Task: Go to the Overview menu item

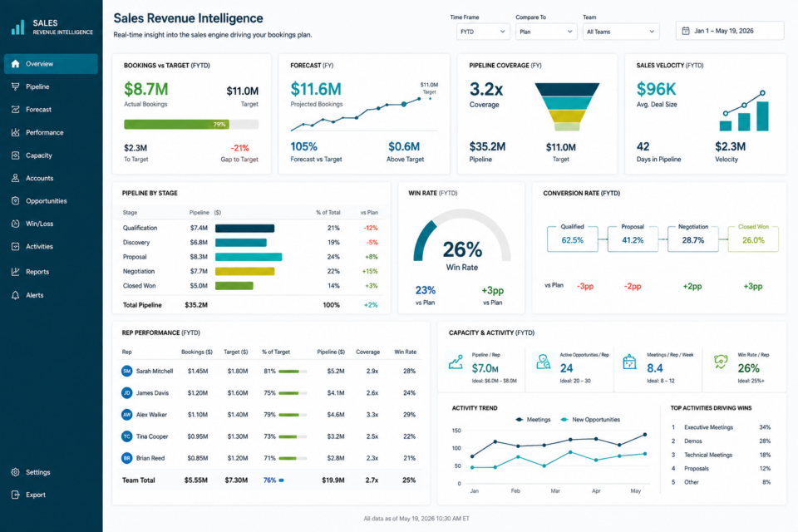Action: tap(51, 64)
